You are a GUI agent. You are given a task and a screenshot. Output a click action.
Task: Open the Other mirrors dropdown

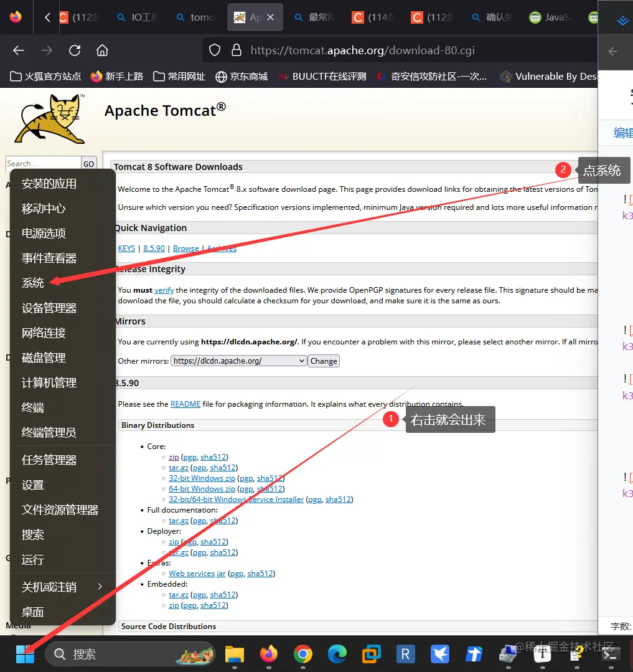pos(239,361)
